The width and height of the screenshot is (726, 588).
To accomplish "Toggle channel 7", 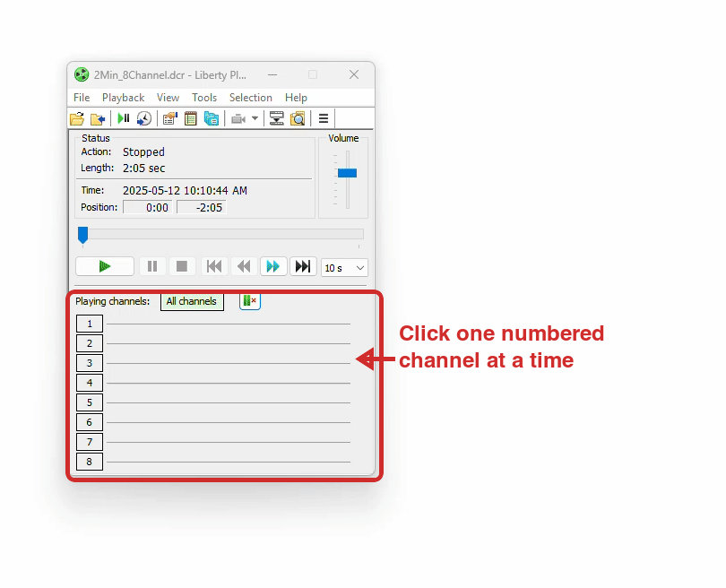I will coord(90,442).
